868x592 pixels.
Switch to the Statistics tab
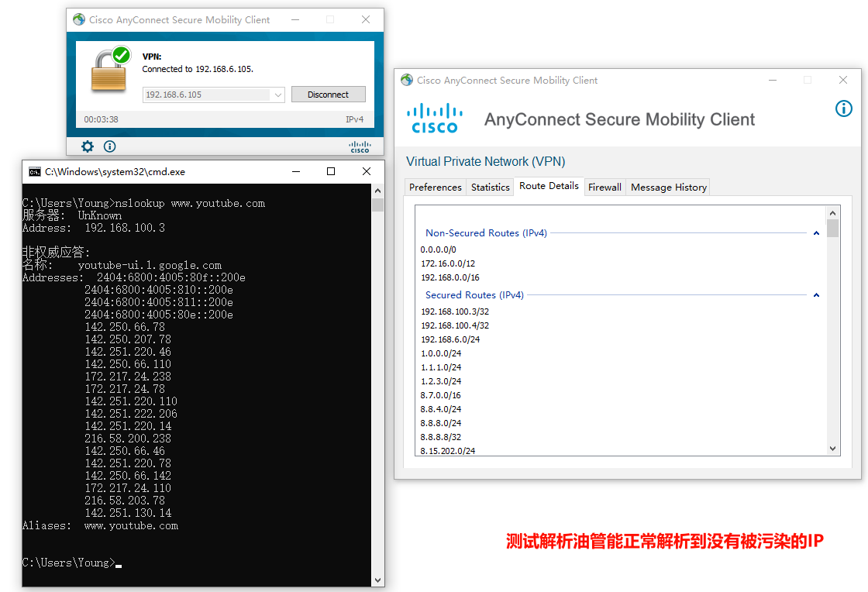coord(490,187)
